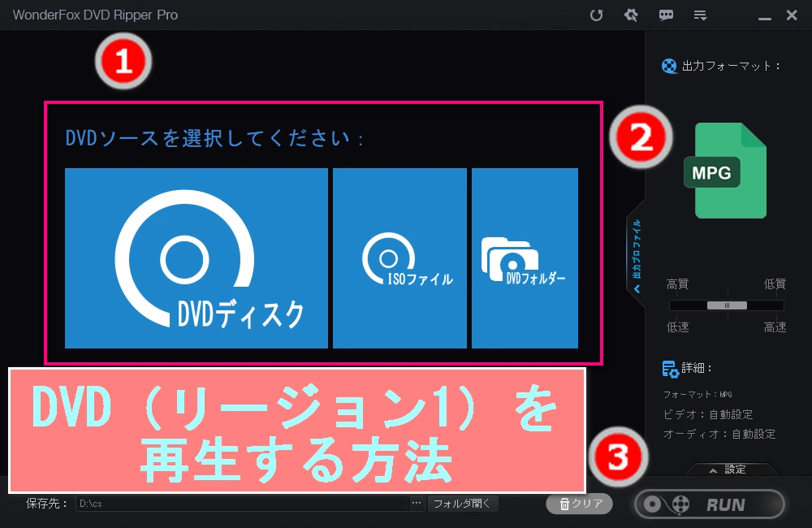Open the title bar menu list icon

(700, 15)
